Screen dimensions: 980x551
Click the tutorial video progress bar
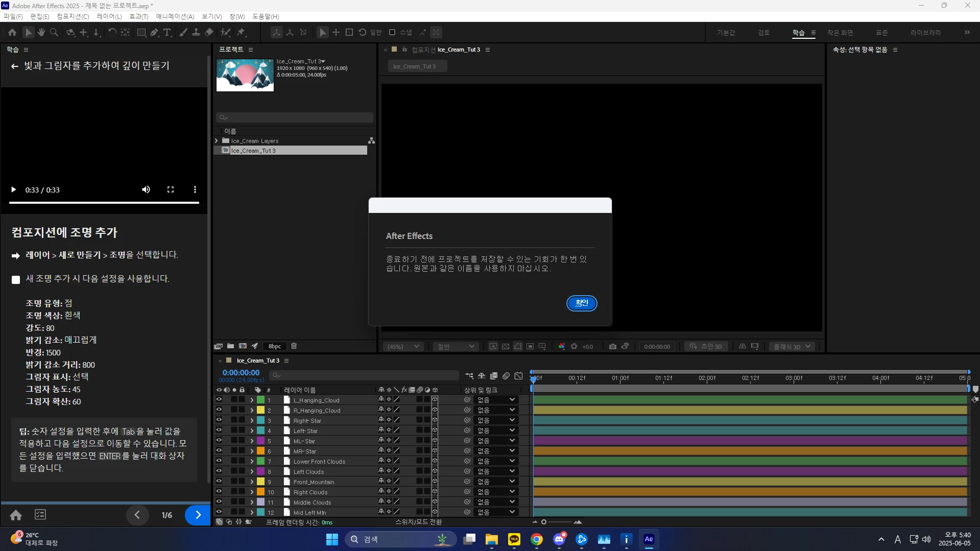pyautogui.click(x=104, y=203)
